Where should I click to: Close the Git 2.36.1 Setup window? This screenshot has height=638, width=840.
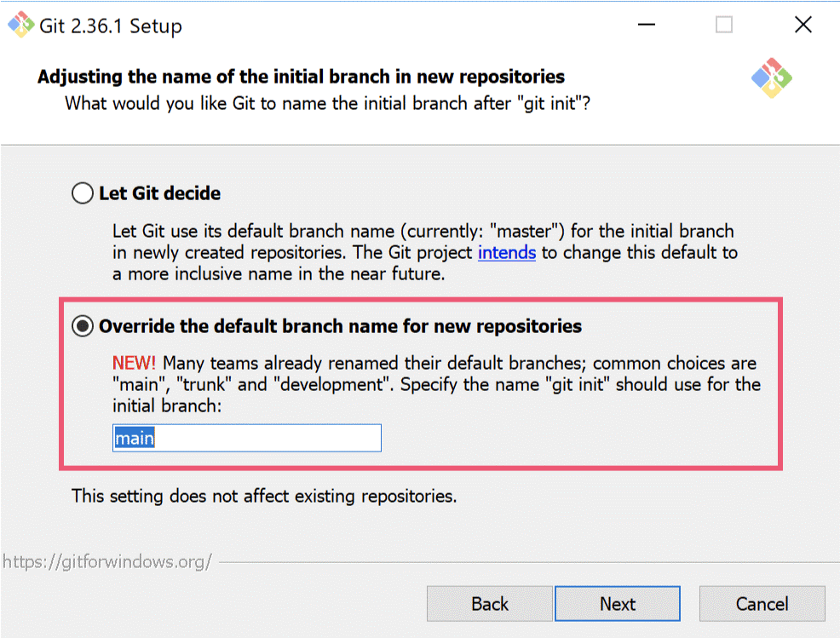[803, 25]
